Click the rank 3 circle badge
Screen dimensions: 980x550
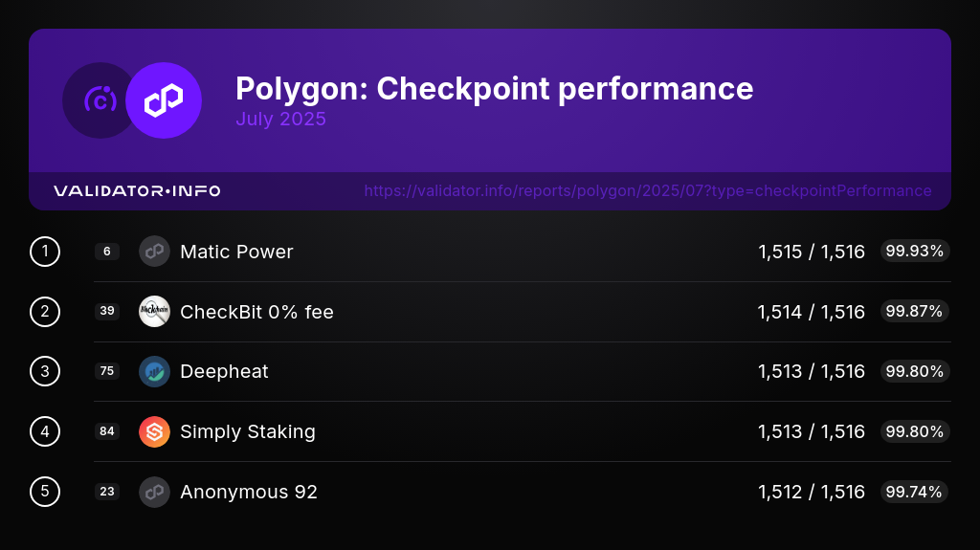point(45,371)
